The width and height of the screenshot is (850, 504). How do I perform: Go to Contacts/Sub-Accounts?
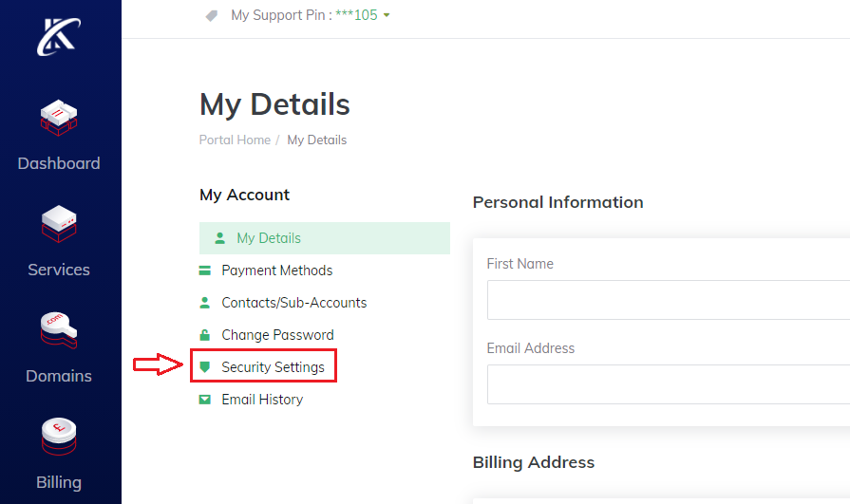(x=293, y=303)
